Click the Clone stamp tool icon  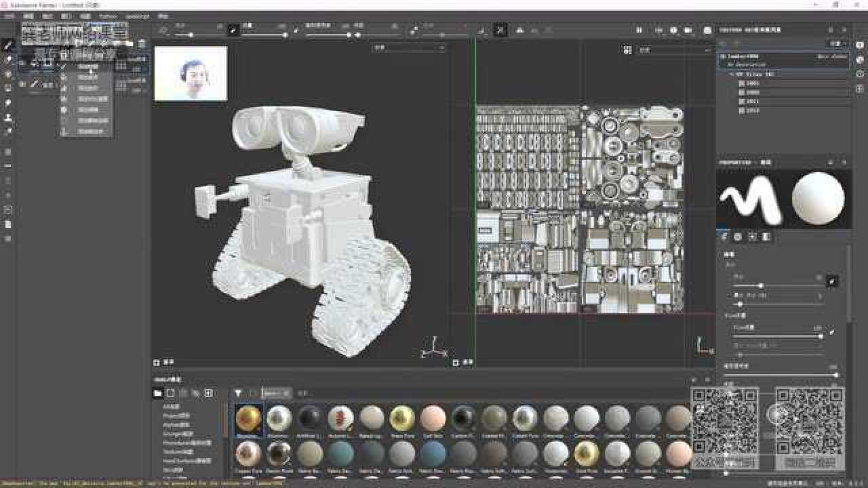coord(9,117)
